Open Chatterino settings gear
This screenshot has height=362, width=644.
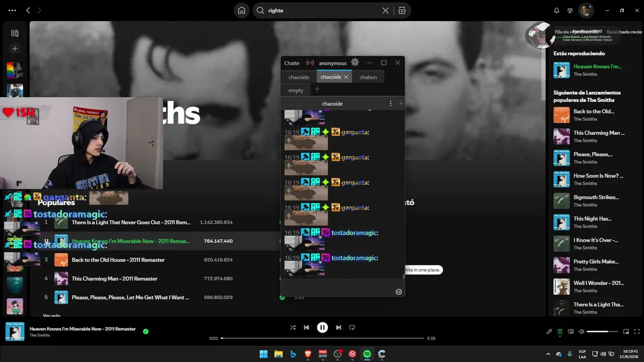click(x=355, y=62)
